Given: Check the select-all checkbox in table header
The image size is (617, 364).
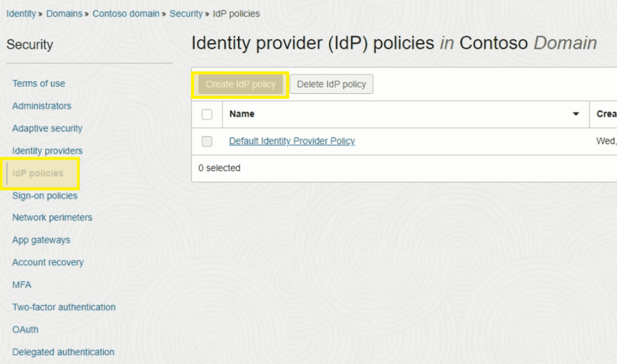Looking at the screenshot, I should 207,114.
